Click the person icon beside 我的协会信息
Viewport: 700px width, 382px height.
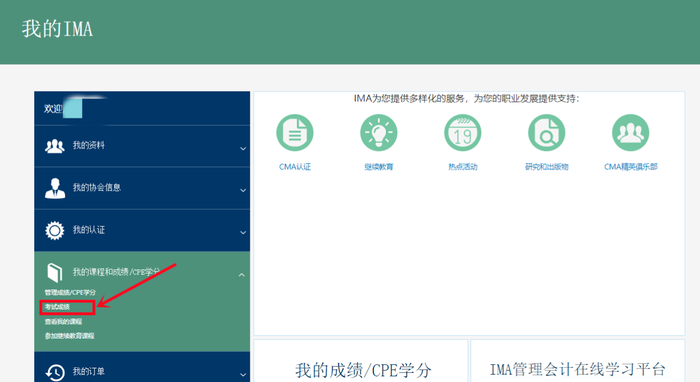coord(55,188)
